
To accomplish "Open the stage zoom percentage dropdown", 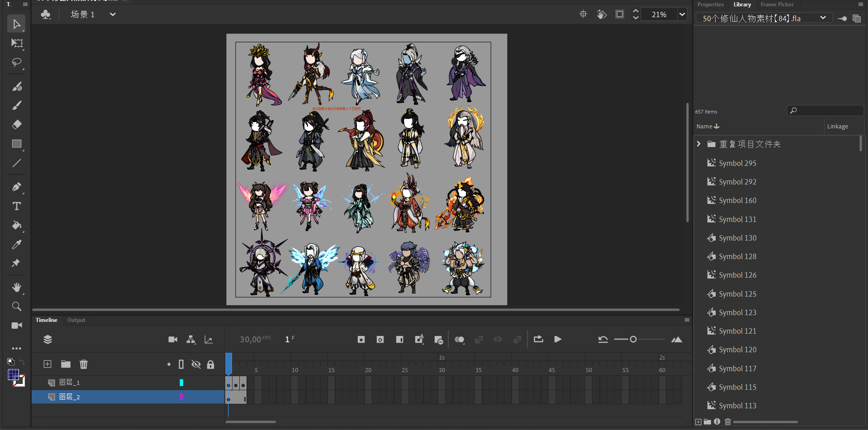I will pyautogui.click(x=682, y=14).
